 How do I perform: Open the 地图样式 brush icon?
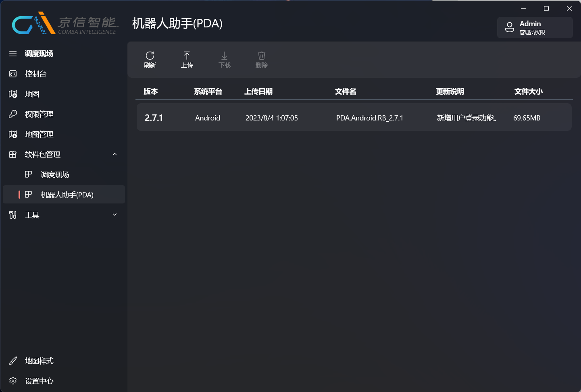[12, 361]
